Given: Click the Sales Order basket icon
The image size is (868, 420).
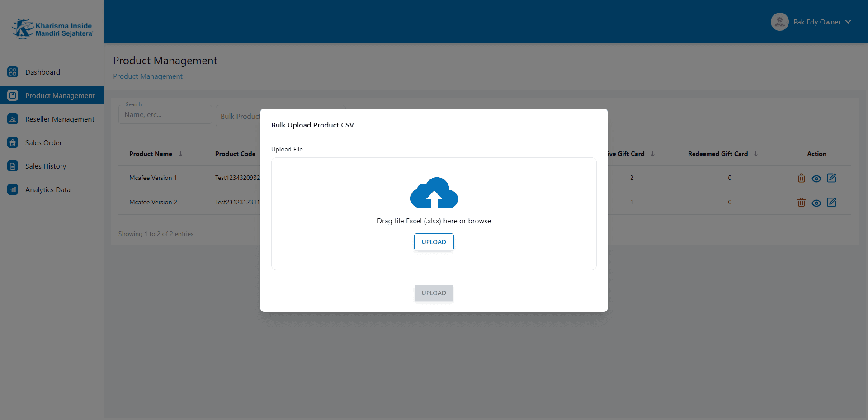Looking at the screenshot, I should (13, 142).
